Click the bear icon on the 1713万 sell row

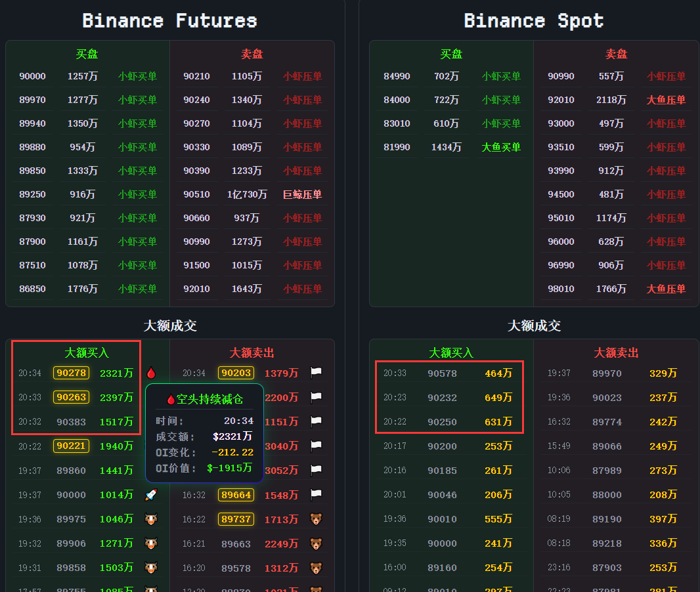click(316, 519)
